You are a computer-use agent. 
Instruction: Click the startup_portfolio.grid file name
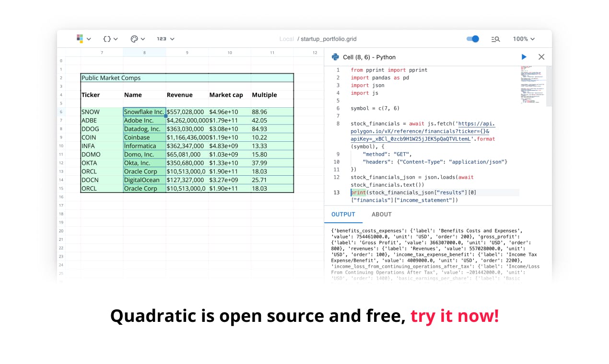(x=328, y=39)
